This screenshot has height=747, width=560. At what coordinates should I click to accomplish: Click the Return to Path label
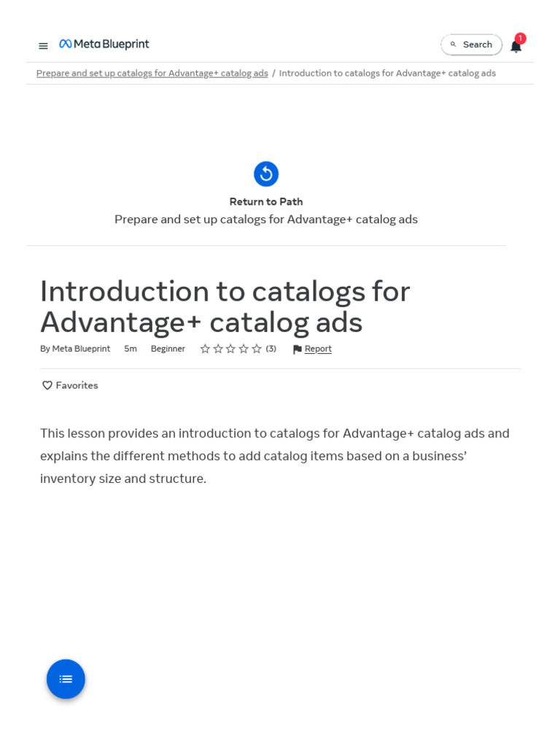(x=266, y=201)
